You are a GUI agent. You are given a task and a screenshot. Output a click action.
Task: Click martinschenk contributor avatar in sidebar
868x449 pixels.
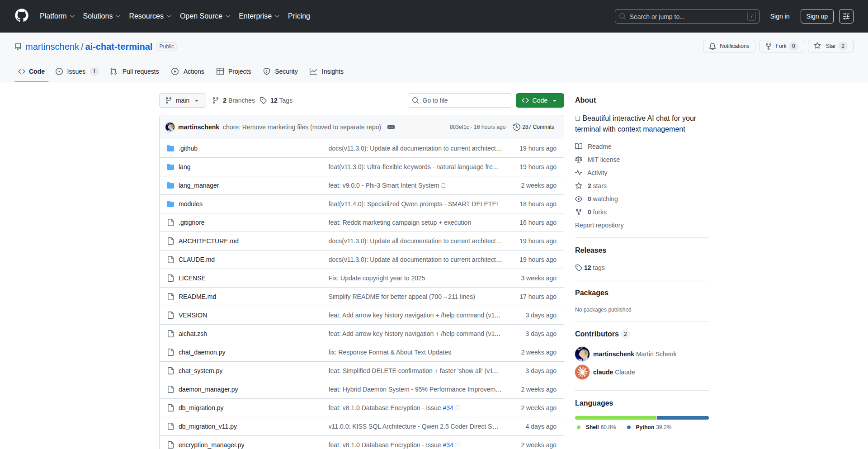pyautogui.click(x=582, y=354)
